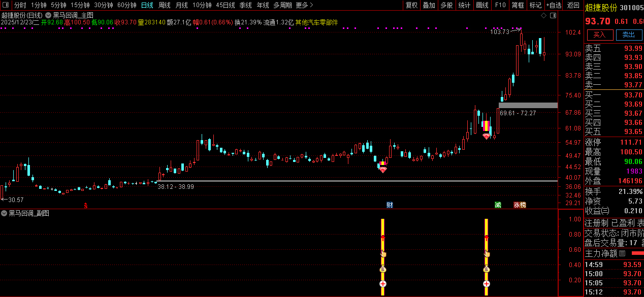Viewport: 644px width, 297px height.
Task: Open the 统计 statistics button
Action: [x=464, y=5]
